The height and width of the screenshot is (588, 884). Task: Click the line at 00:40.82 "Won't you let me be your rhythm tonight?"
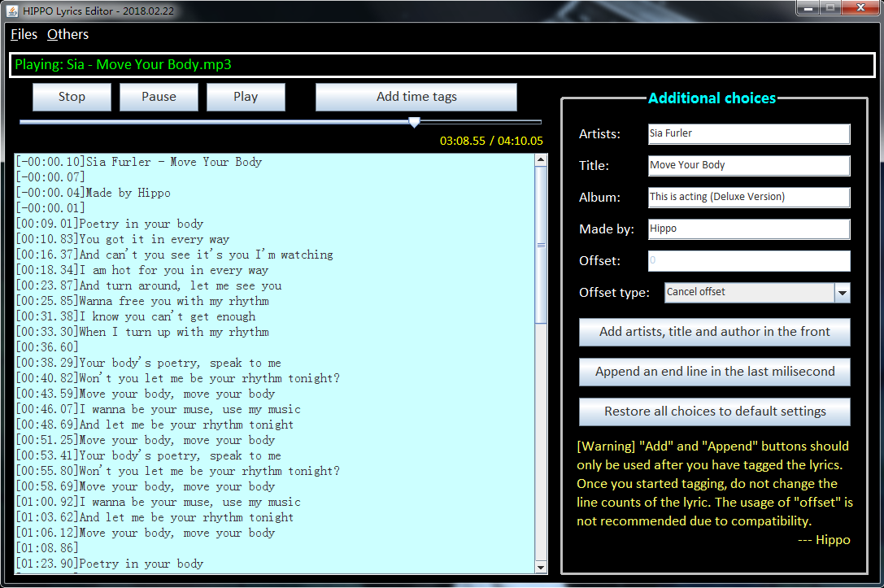(x=177, y=378)
